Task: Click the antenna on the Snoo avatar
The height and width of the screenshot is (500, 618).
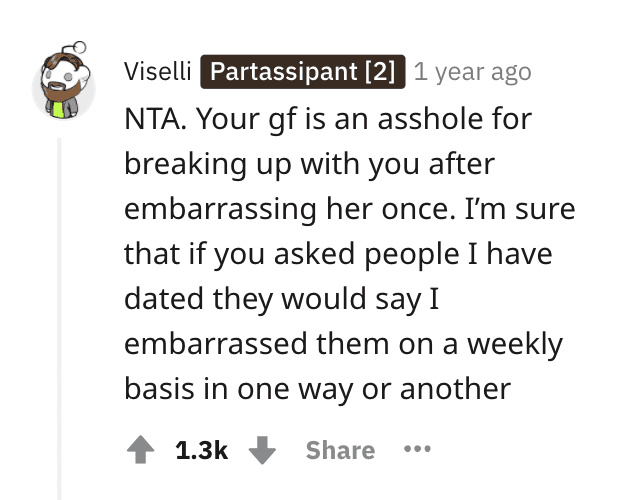Action: pyautogui.click(x=75, y=48)
